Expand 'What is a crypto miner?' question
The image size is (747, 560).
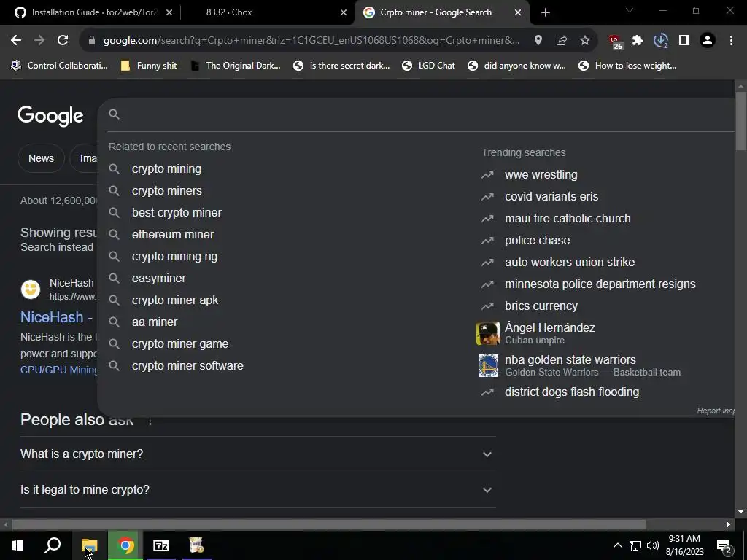pos(258,454)
